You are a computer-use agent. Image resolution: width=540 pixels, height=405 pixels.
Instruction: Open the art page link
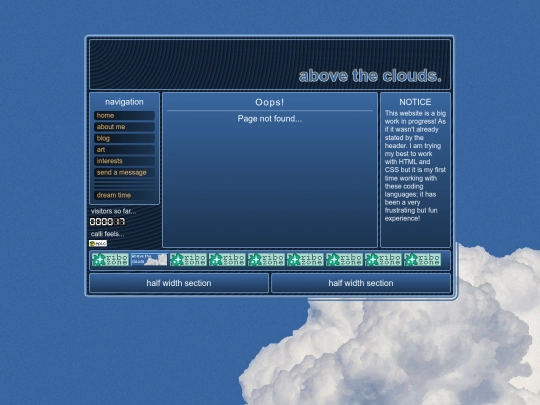click(x=124, y=150)
